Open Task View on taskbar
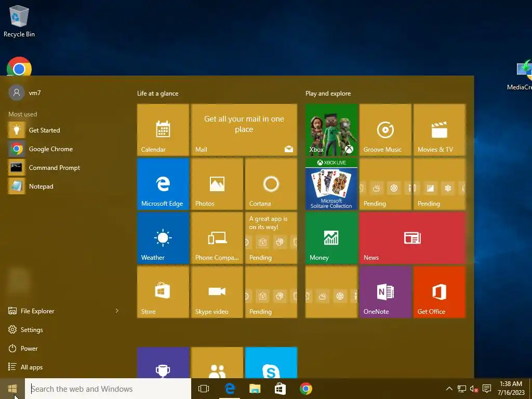Image resolution: width=532 pixels, height=399 pixels. tap(204, 389)
